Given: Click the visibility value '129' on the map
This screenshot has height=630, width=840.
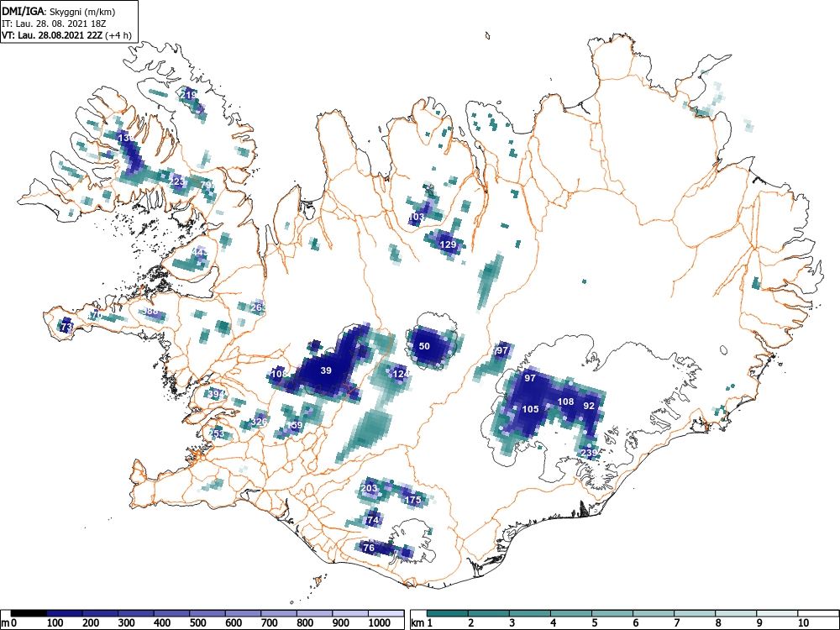Looking at the screenshot, I should pos(448,244).
